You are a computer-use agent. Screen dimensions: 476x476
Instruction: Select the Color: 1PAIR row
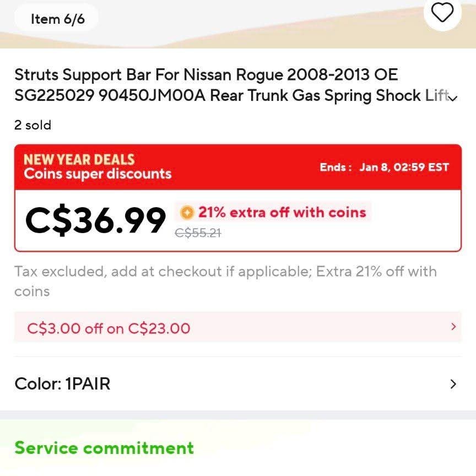click(x=238, y=383)
